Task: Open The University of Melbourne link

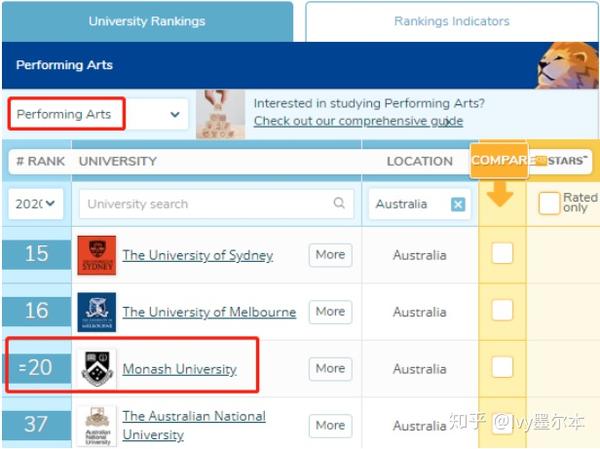Action: [x=209, y=312]
